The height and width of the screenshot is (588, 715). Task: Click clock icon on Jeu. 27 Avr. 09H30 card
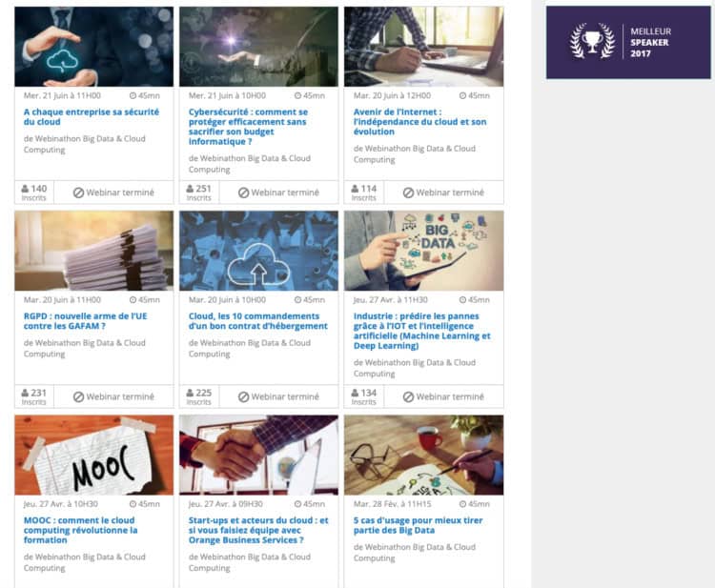pos(297,504)
